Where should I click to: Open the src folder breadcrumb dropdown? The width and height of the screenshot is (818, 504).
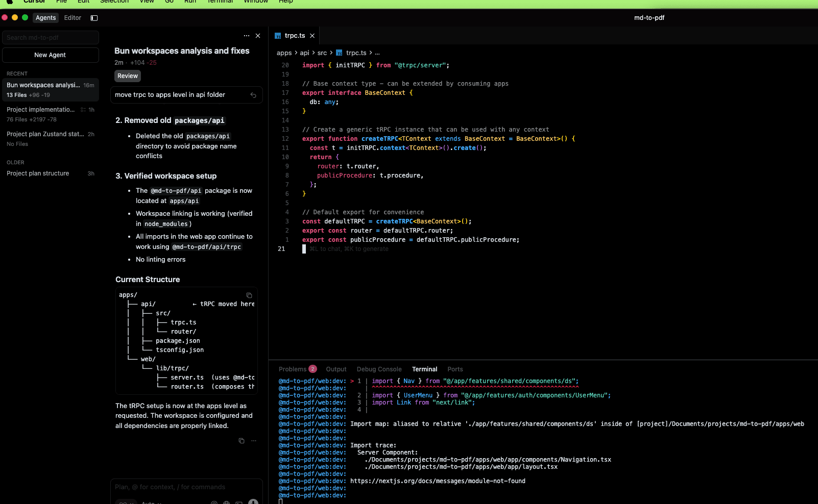(322, 53)
